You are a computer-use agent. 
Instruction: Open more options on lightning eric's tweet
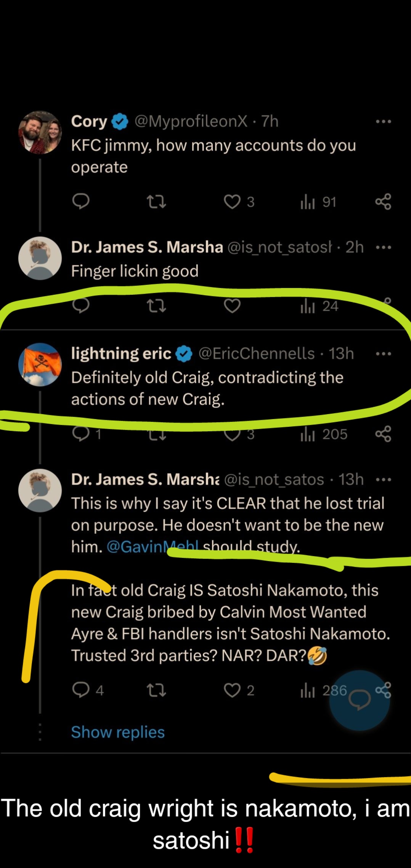(x=383, y=354)
